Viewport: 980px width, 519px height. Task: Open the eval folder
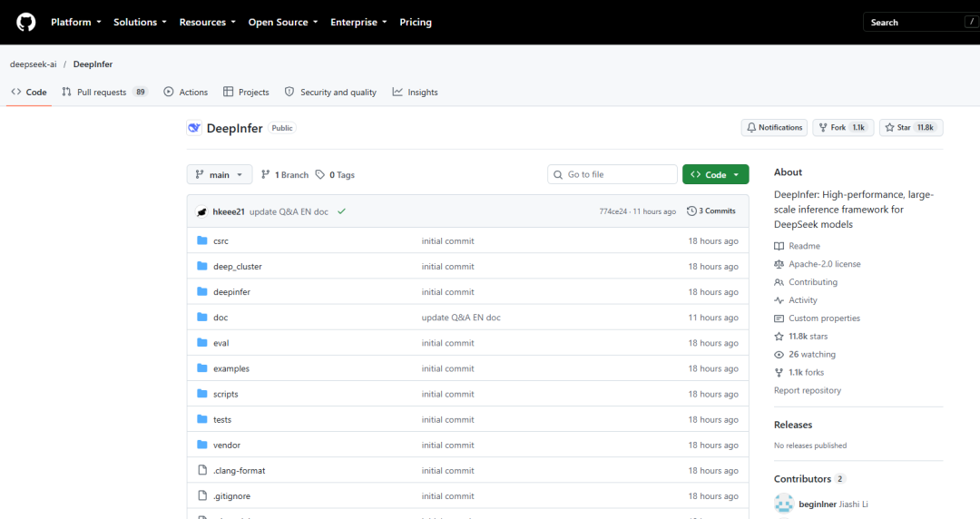[x=221, y=343]
